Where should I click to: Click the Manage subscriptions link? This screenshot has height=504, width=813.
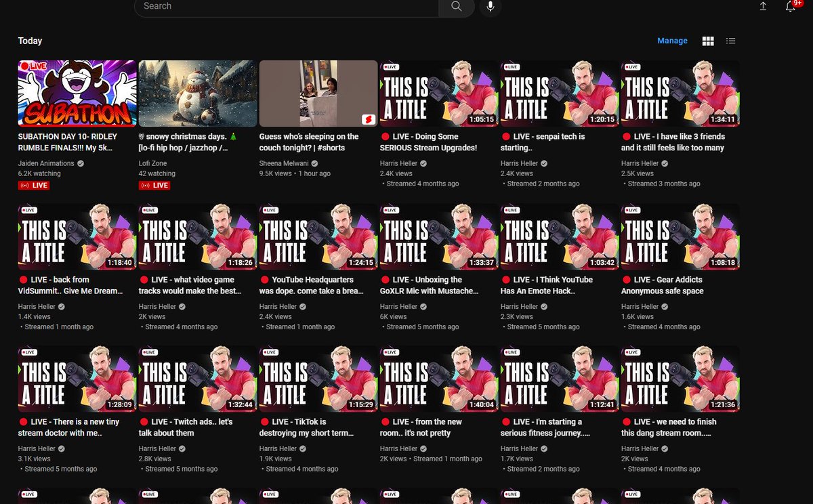pos(672,41)
